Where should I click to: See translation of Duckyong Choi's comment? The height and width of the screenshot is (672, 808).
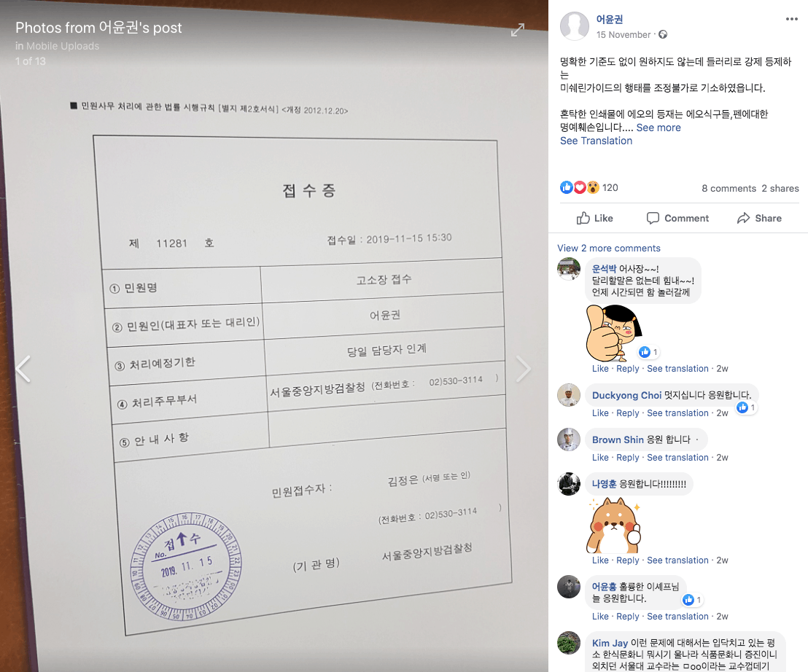click(x=677, y=413)
